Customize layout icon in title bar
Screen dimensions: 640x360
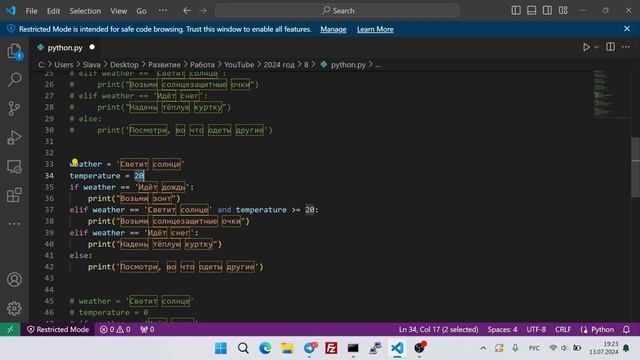(563, 11)
